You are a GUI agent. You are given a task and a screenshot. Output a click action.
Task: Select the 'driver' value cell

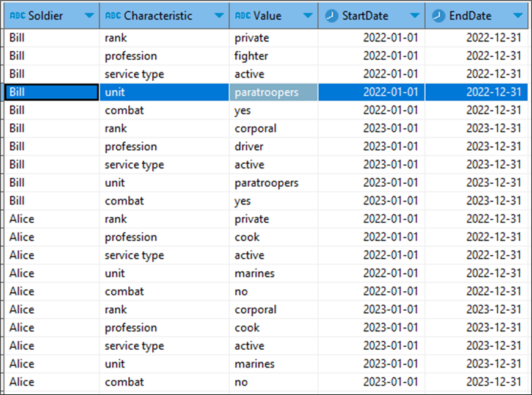250,147
